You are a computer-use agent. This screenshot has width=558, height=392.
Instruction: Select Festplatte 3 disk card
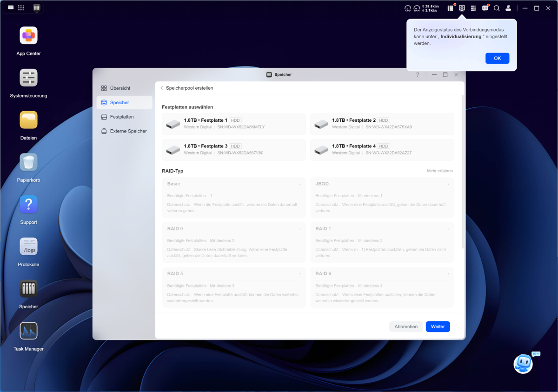coord(234,150)
